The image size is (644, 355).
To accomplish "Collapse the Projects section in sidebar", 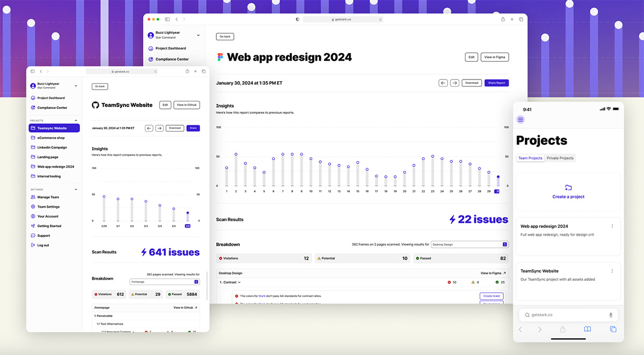I will [76, 120].
